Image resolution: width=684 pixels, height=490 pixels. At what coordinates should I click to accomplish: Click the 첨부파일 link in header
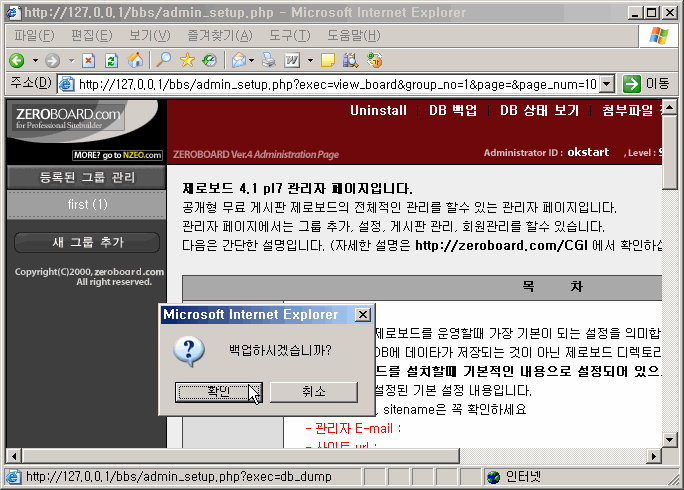pos(632,110)
